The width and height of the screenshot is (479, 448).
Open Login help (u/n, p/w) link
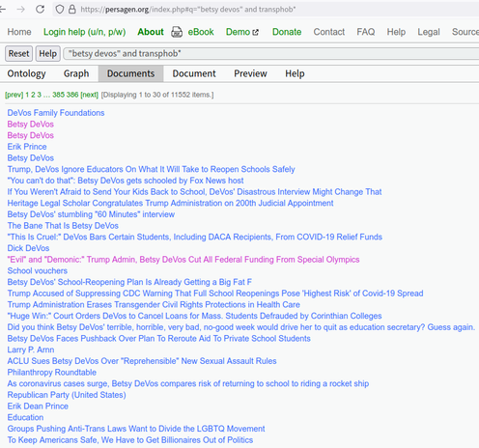pos(84,32)
